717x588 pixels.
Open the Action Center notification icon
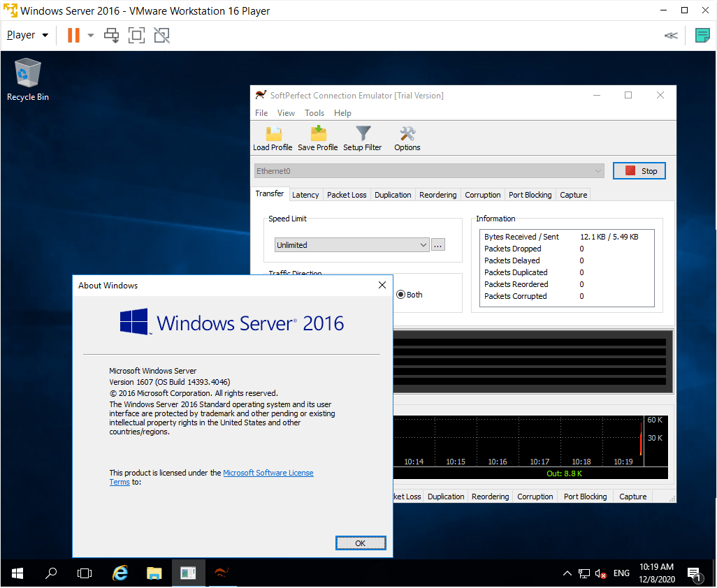695,574
